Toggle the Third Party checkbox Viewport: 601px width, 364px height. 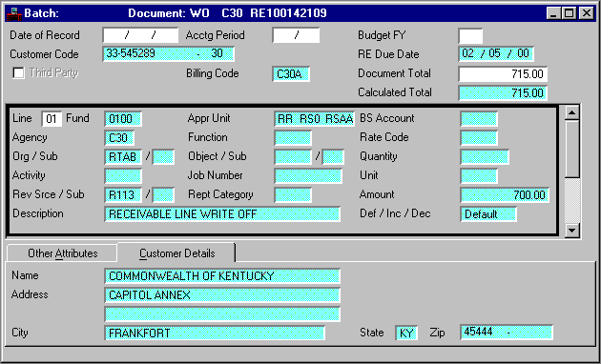click(18, 72)
